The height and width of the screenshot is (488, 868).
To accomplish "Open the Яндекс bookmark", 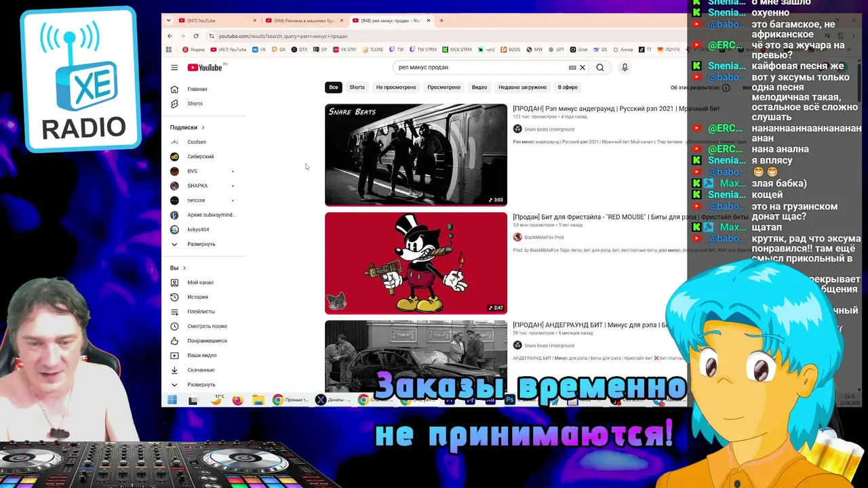I will [193, 49].
